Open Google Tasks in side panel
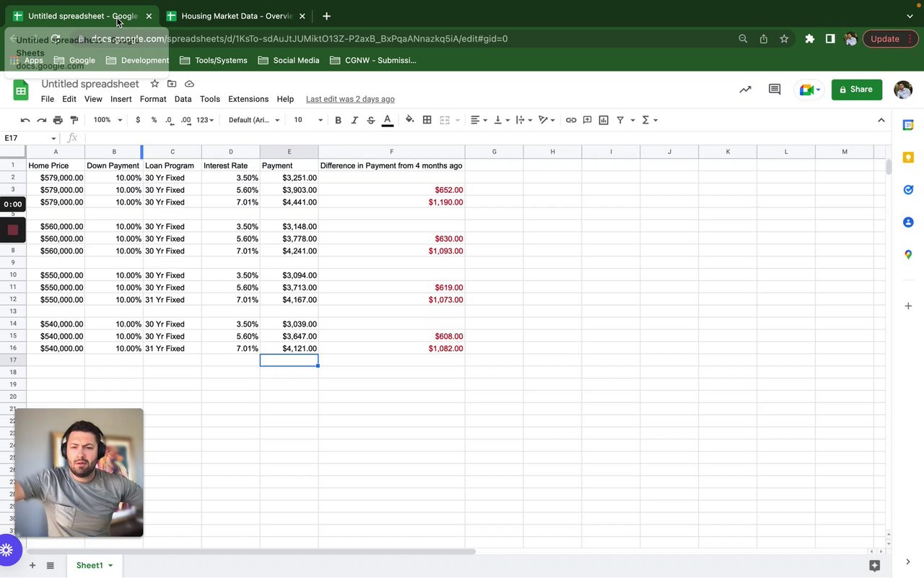This screenshot has height=578, width=924. click(908, 190)
